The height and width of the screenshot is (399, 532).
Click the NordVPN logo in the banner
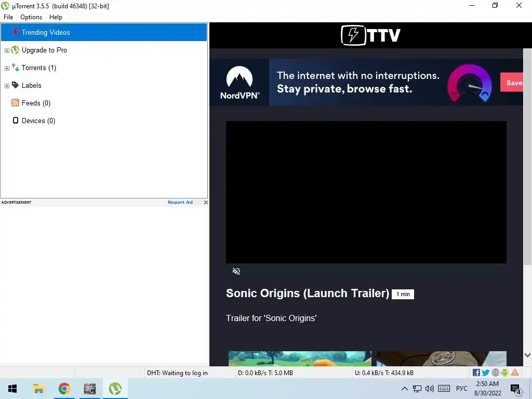click(240, 83)
